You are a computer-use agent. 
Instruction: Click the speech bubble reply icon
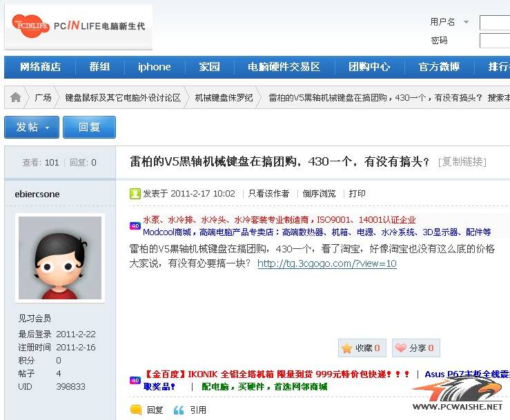coord(136,410)
